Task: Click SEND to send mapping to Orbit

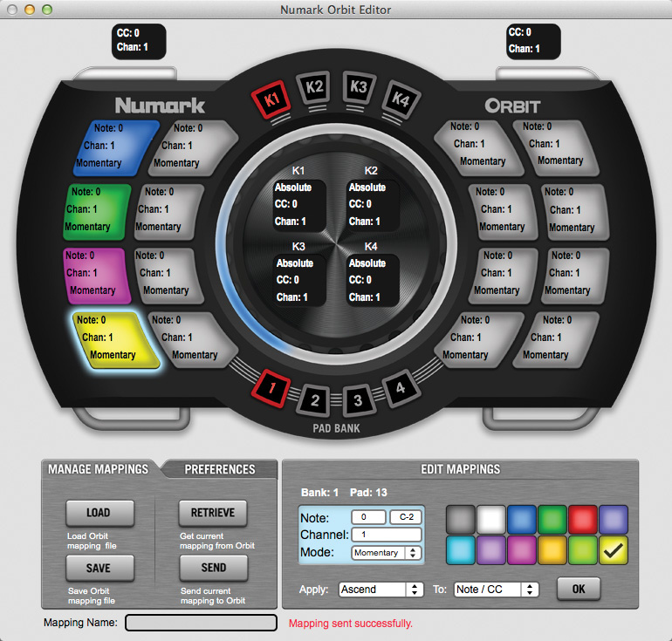Action: pyautogui.click(x=214, y=568)
